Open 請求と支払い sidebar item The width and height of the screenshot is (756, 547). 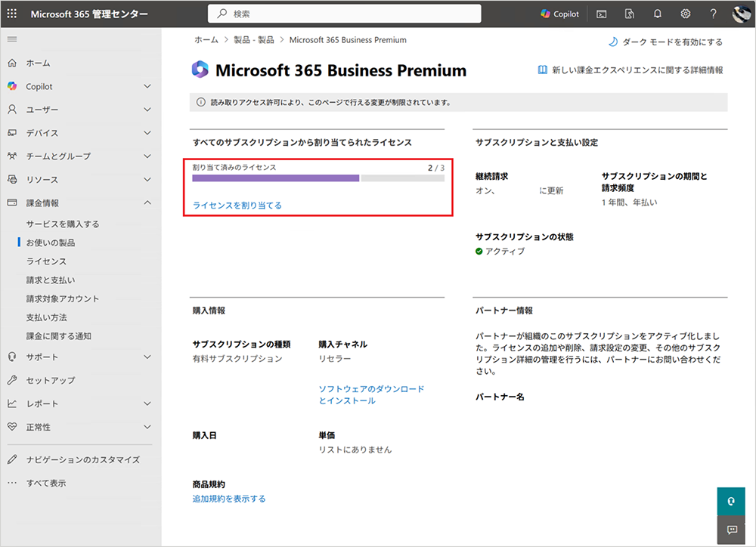pos(51,280)
